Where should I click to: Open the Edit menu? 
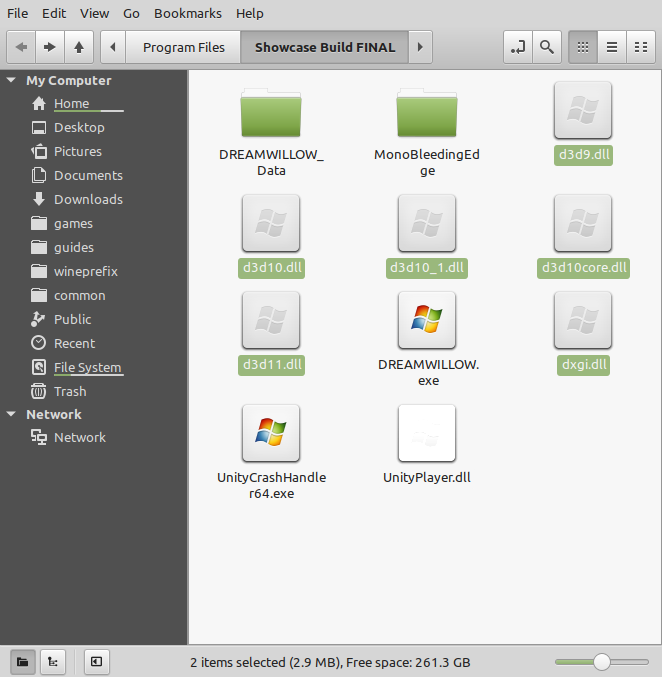click(54, 13)
